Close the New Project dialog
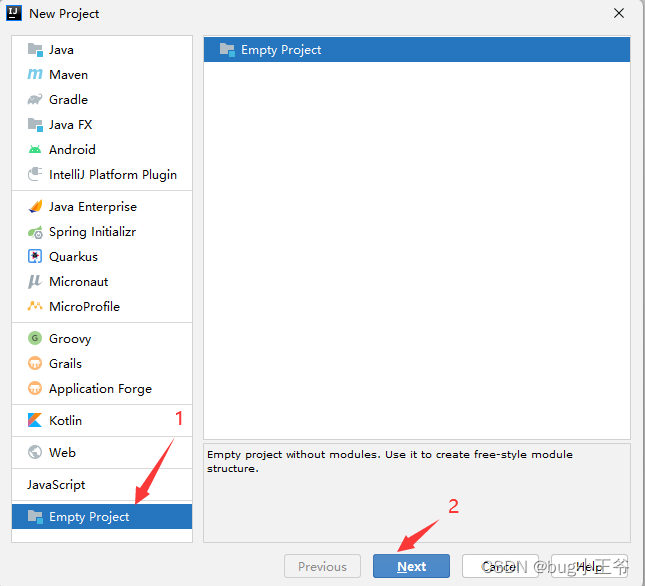Image resolution: width=645 pixels, height=586 pixels. click(x=619, y=13)
